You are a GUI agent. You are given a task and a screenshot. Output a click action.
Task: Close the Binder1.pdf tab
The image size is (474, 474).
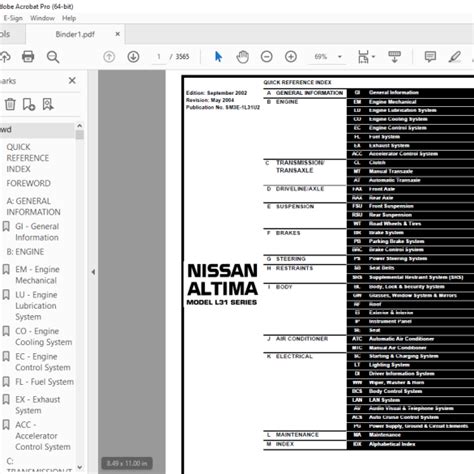[x=117, y=34]
